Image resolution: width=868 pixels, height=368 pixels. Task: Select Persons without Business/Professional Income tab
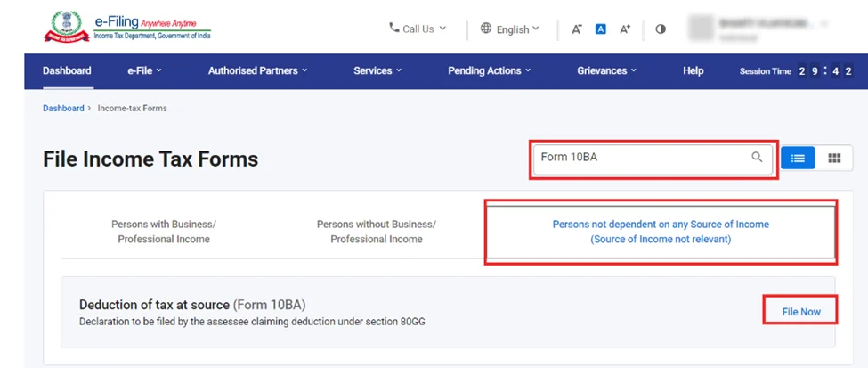click(x=377, y=232)
